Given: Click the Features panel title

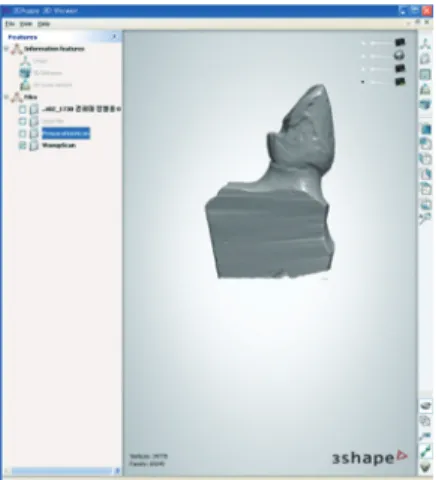Looking at the screenshot, I should click(22, 37).
